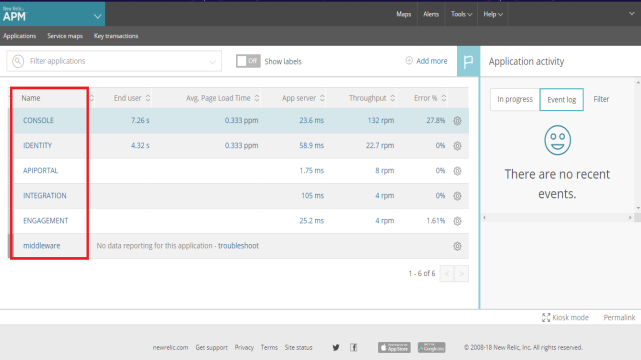Open the ENGAGEMENT application link
Viewport: 641px width, 360px height.
(x=46, y=221)
